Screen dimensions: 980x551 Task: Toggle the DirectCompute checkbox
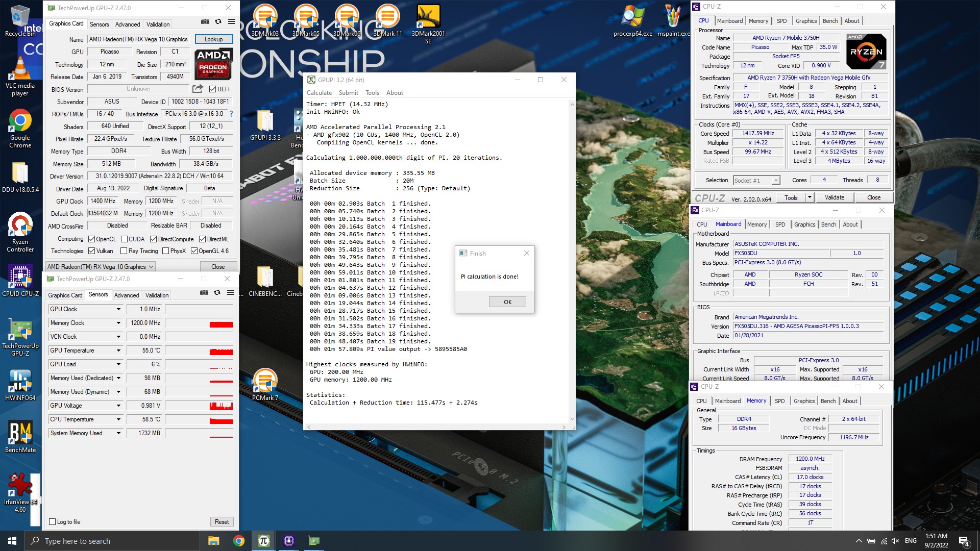(x=153, y=239)
